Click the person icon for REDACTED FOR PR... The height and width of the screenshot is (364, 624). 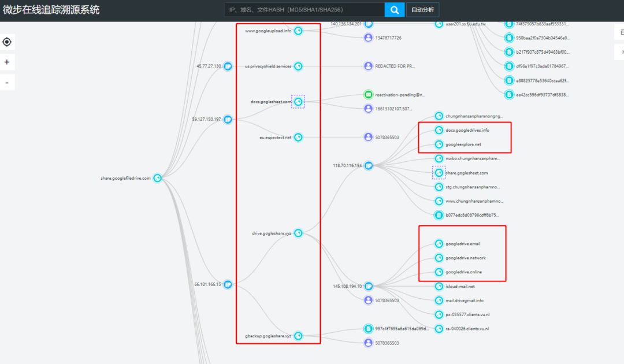coord(369,66)
